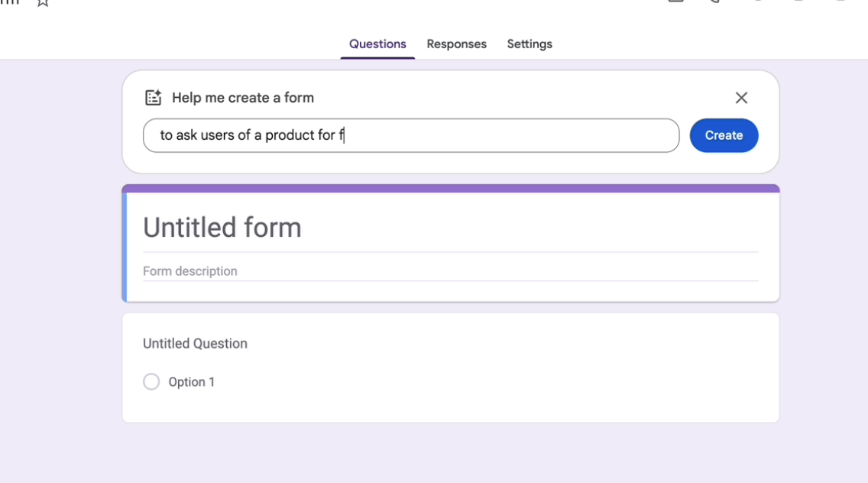Select the Option 1 radio button
This screenshot has width=868, height=483.
tap(151, 382)
